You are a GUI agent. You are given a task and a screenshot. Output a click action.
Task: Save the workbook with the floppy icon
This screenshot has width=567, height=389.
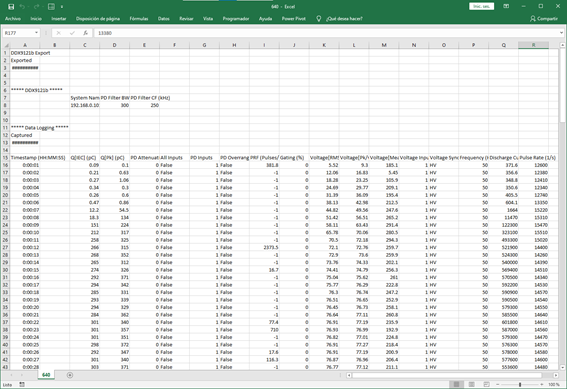click(x=11, y=7)
